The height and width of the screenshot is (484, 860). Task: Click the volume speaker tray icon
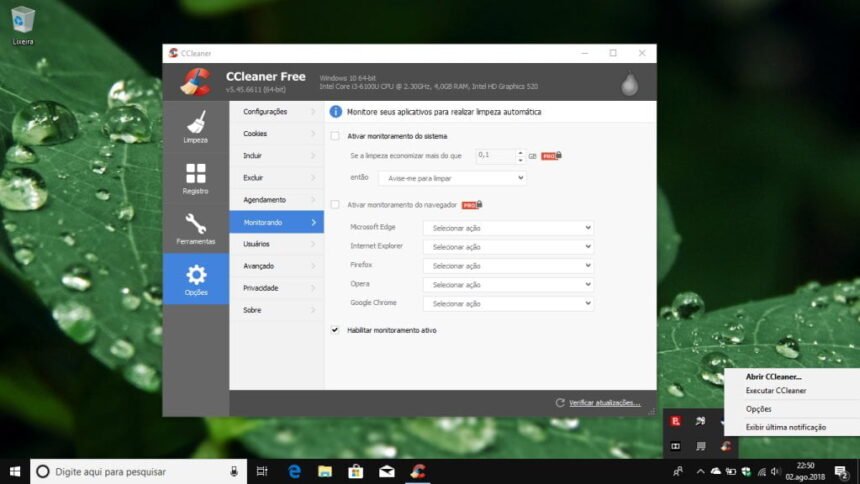point(775,471)
